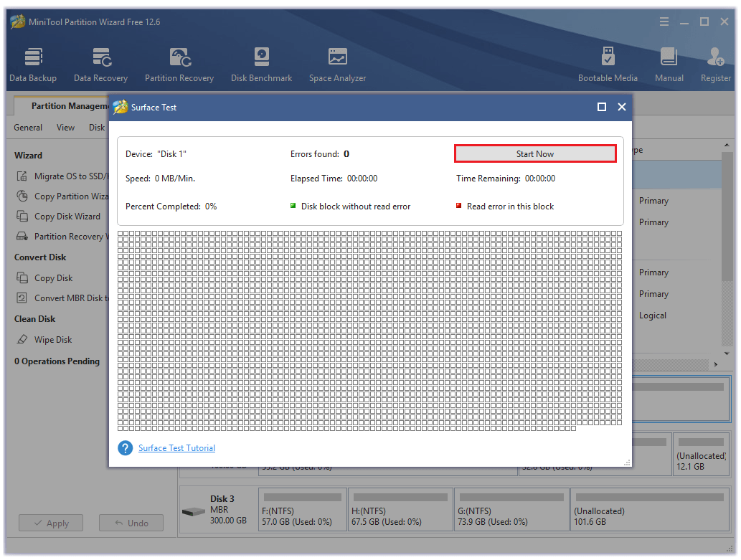Open the Data Backup tool
Image resolution: width=741 pixels, height=560 pixels.
[x=33, y=65]
